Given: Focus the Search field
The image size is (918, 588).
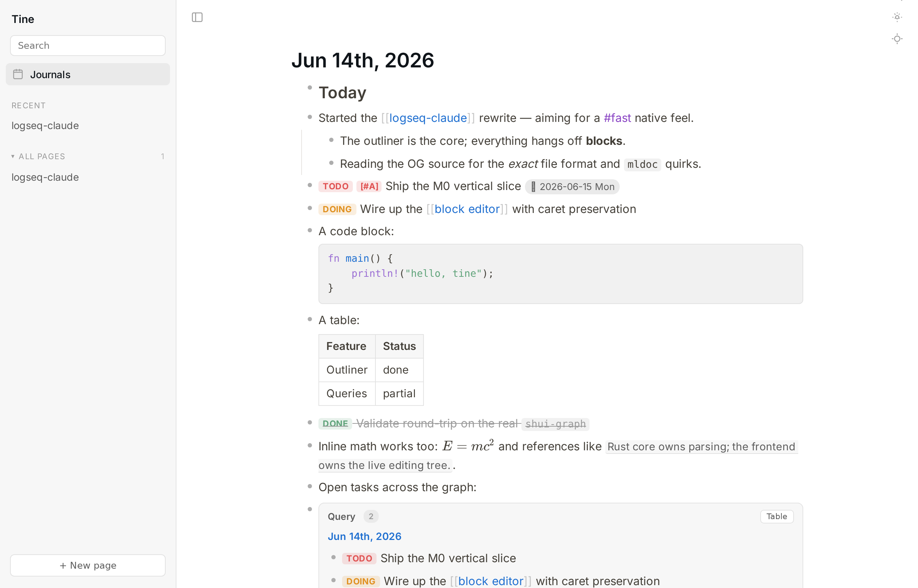Looking at the screenshot, I should point(88,46).
